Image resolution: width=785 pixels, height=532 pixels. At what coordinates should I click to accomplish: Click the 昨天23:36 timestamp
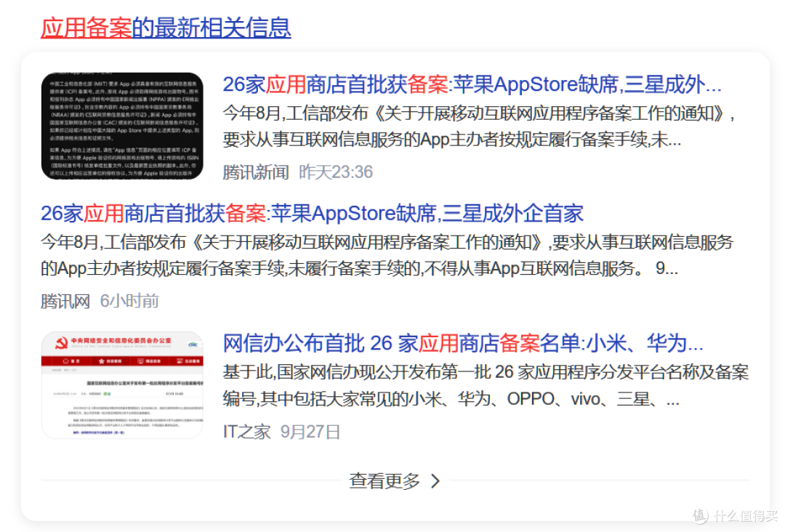(336, 172)
